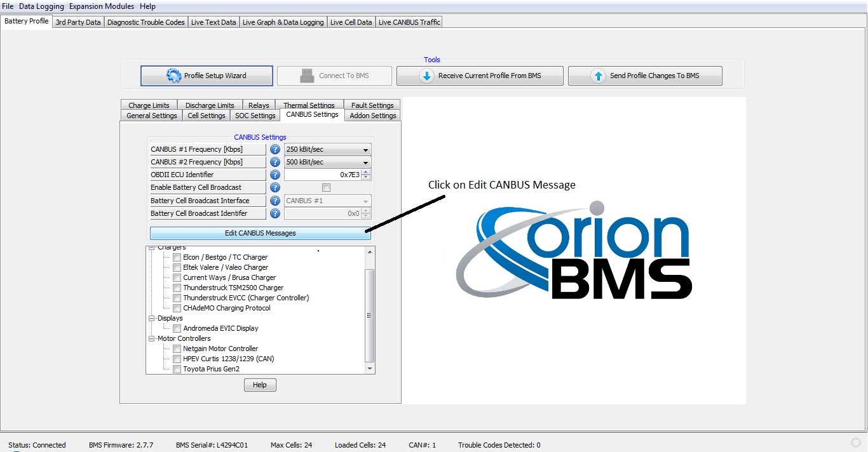The image size is (868, 452).
Task: Click help icon for Enable Battery Cell Broadcast
Action: 275,188
